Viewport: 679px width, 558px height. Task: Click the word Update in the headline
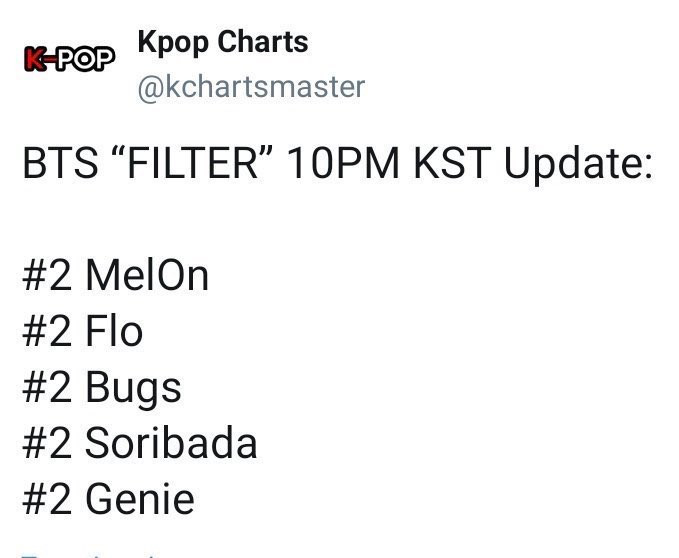(578, 164)
